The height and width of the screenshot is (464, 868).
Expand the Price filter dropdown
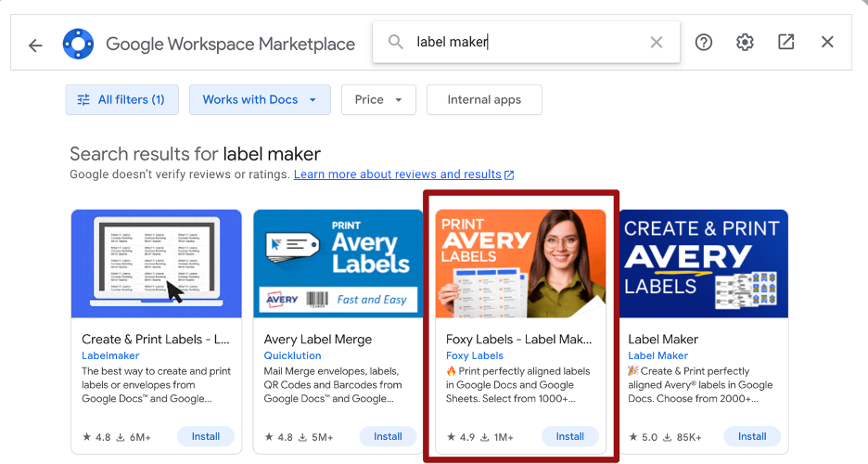378,100
